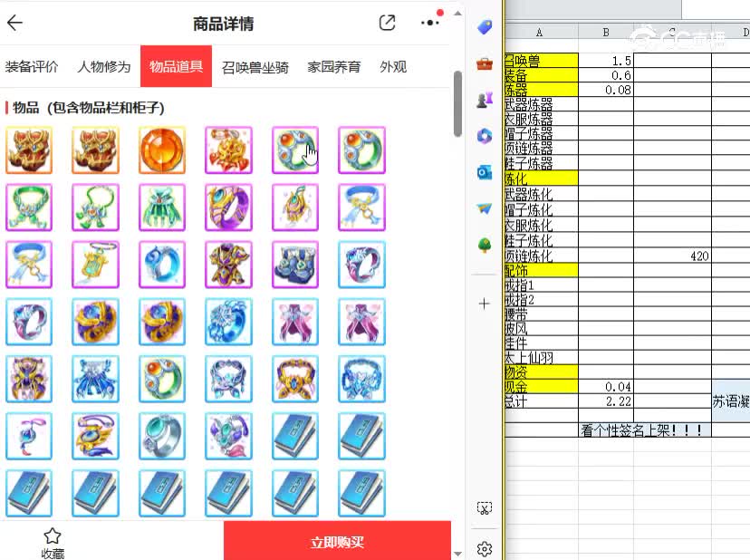750x560 pixels.
Task: Select the blue-fringed cloak item
Action: [x=96, y=379]
